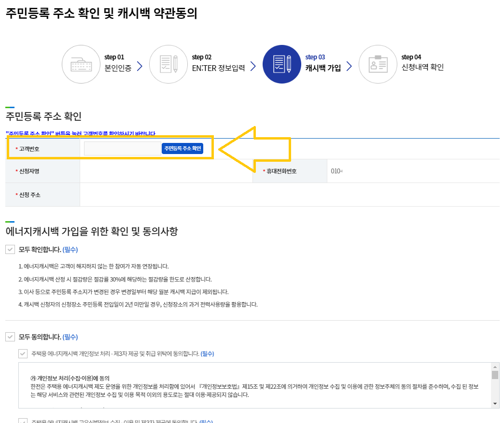Viewport: 504px width, 423px height.
Task: Click the step 01 본인인증 keyboard icon
Action: tap(81, 64)
